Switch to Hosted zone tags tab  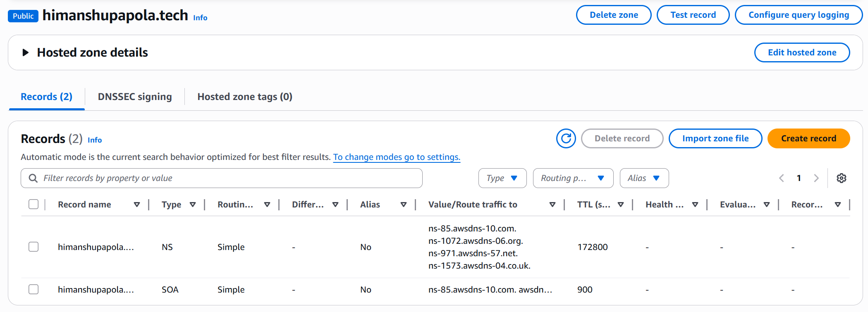click(x=245, y=97)
